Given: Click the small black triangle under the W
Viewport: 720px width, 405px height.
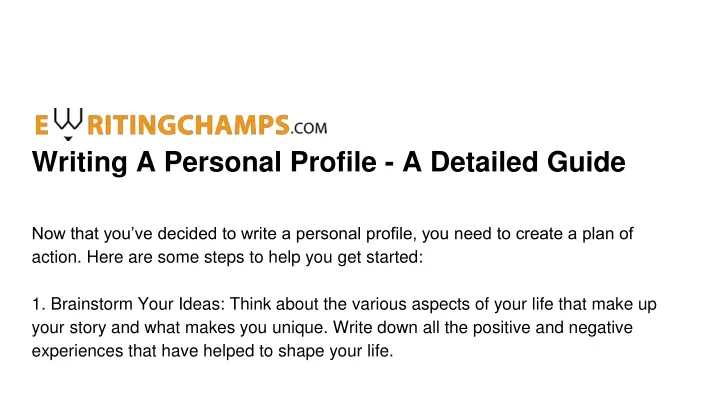Looking at the screenshot, I should (x=68, y=138).
